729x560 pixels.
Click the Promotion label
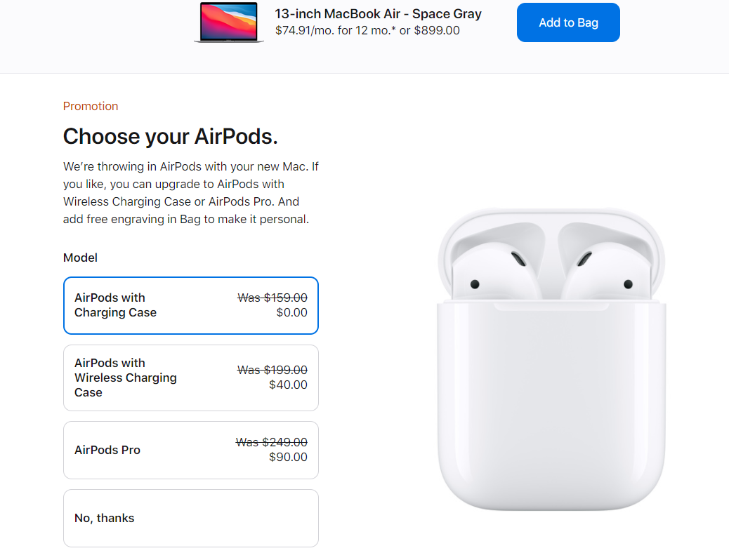91,106
